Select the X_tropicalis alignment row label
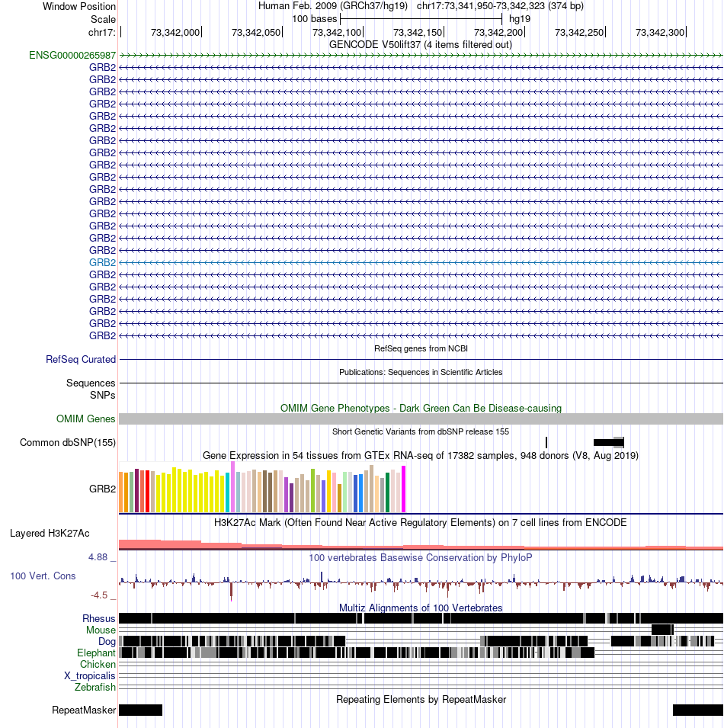724x728 pixels. click(90, 675)
